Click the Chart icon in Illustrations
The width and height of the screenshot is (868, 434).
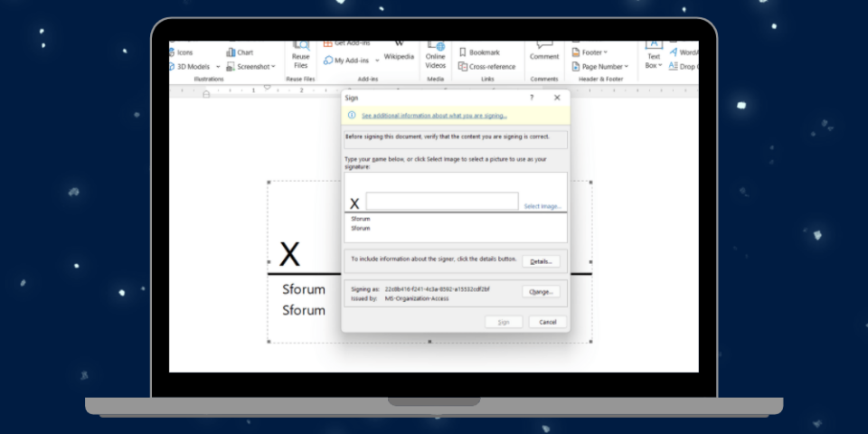coord(231,52)
